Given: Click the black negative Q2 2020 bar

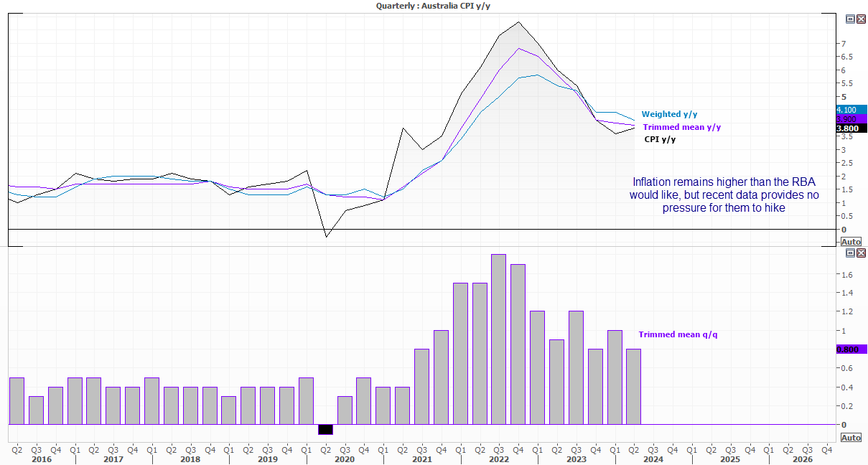Looking at the screenshot, I should pyautogui.click(x=325, y=429).
